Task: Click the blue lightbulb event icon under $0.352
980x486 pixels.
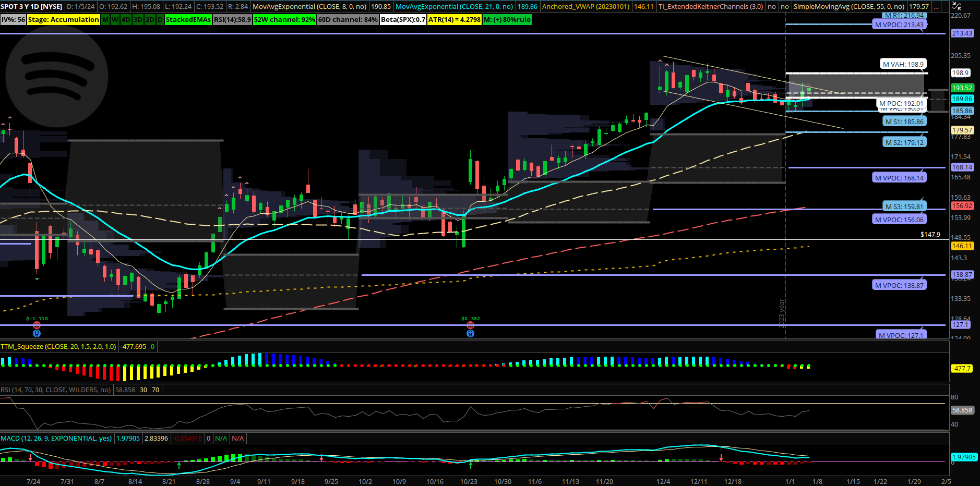Action: point(470,333)
